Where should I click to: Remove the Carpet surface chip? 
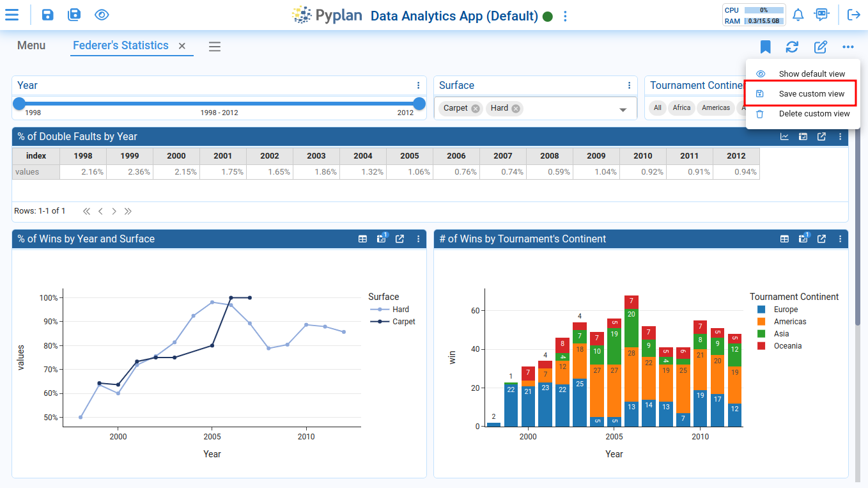coord(476,109)
